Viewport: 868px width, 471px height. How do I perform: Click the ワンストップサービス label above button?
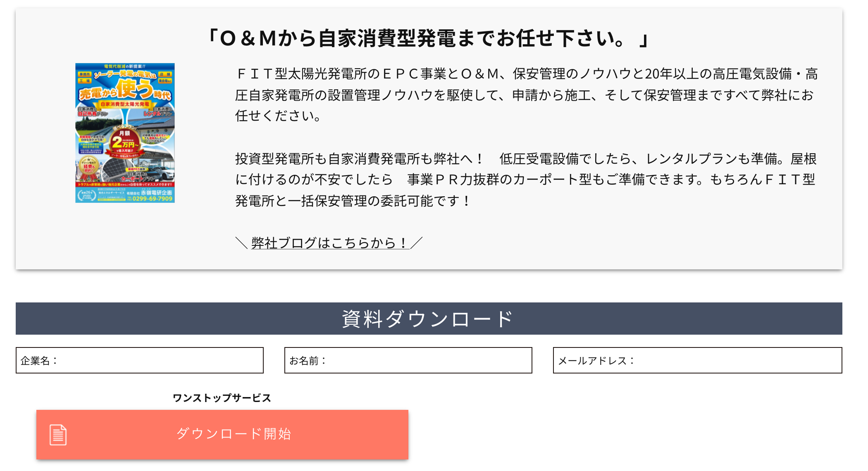[222, 398]
